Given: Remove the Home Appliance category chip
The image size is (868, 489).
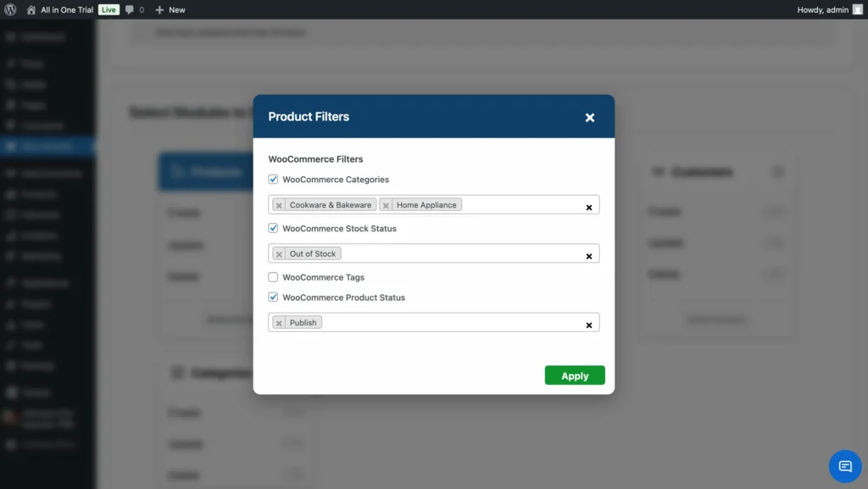Looking at the screenshot, I should (386, 204).
